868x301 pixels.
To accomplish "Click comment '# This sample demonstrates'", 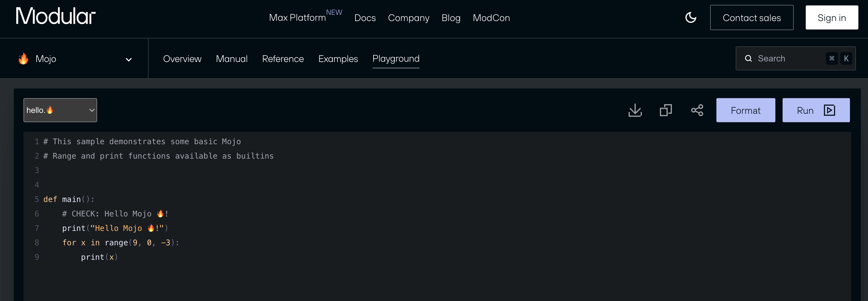I will (x=142, y=141).
